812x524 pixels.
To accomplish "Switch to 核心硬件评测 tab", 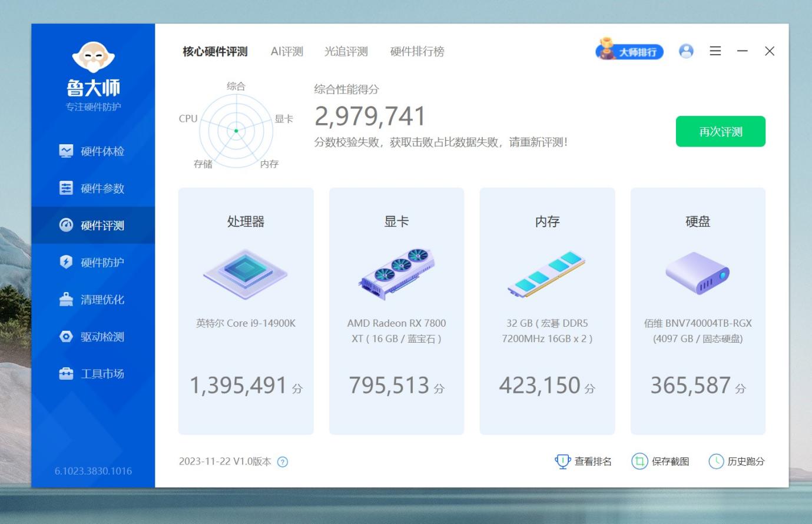I will coord(215,52).
